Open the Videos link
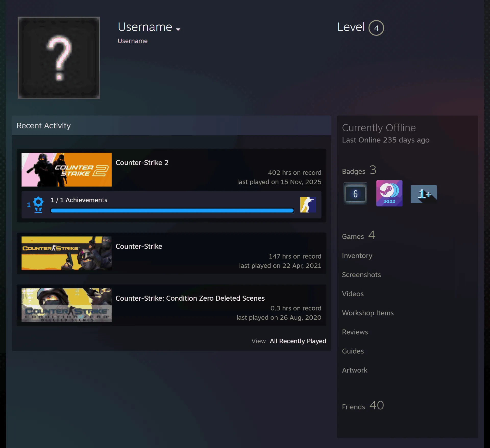490x448 pixels. click(353, 294)
